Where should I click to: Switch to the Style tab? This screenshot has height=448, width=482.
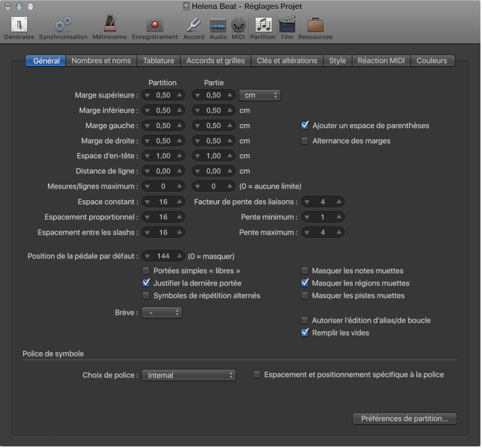[x=338, y=60]
